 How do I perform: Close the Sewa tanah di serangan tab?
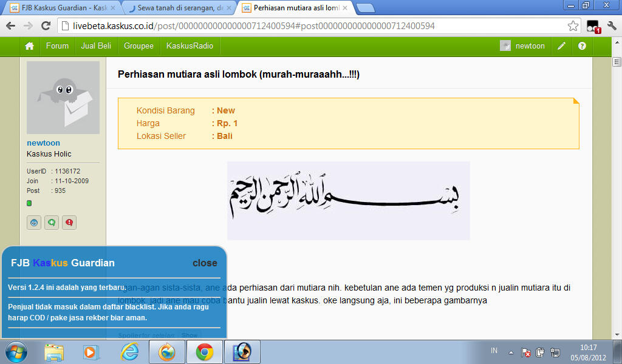pos(229,8)
